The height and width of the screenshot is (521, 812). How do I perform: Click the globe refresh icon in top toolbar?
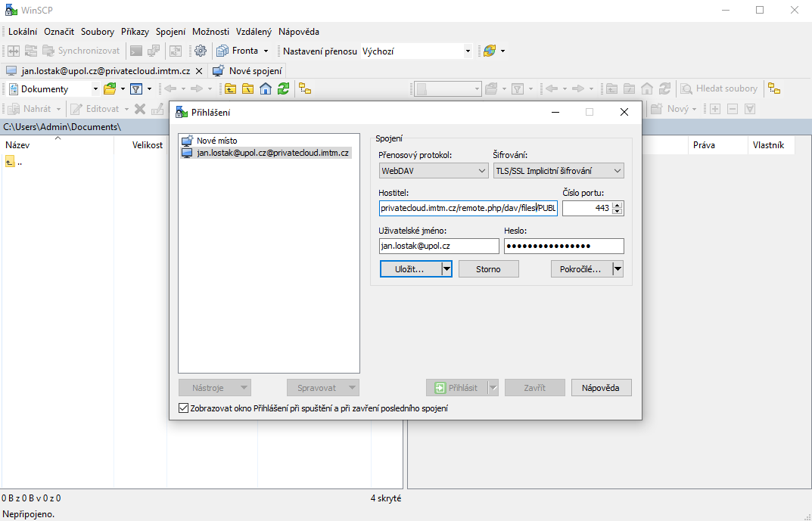[490, 51]
